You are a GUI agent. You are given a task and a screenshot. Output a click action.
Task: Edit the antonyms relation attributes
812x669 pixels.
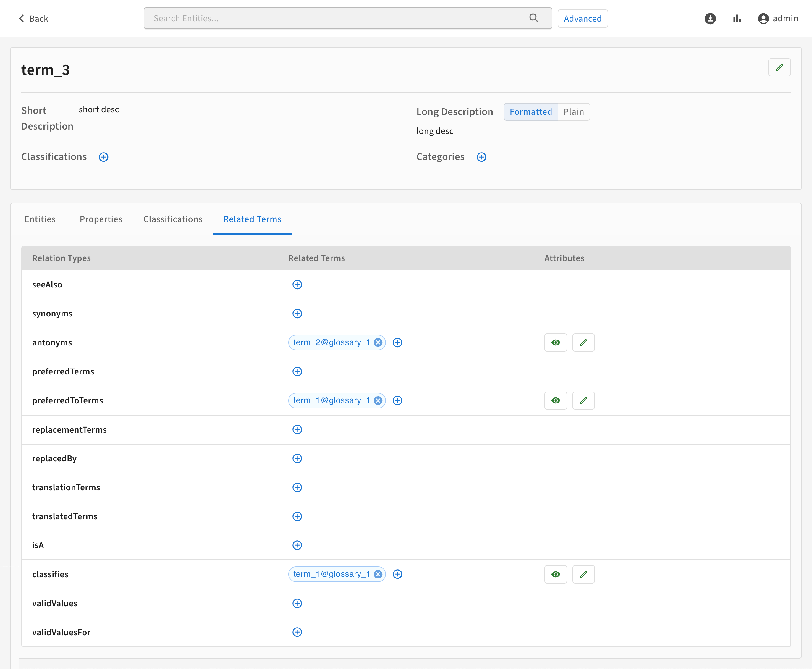click(583, 342)
